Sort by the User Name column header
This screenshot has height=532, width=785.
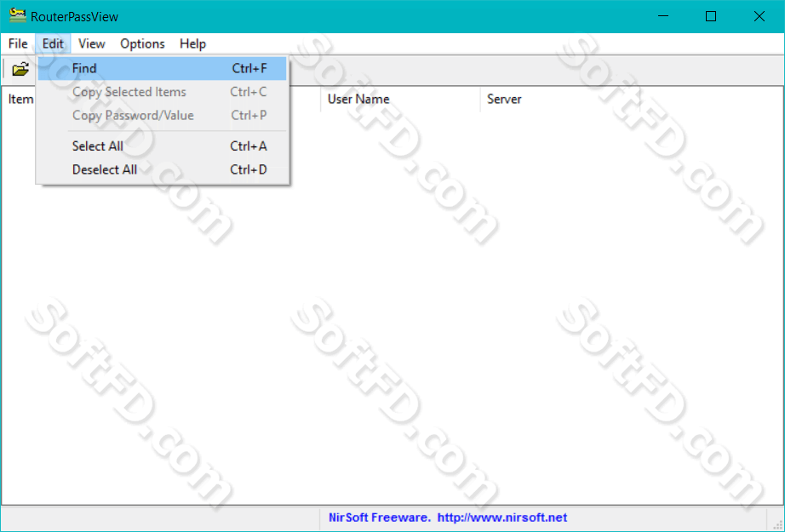tap(400, 99)
